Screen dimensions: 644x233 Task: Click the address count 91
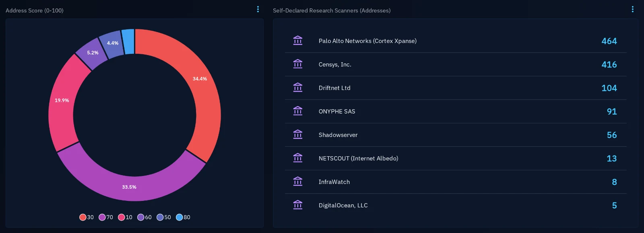(x=612, y=111)
